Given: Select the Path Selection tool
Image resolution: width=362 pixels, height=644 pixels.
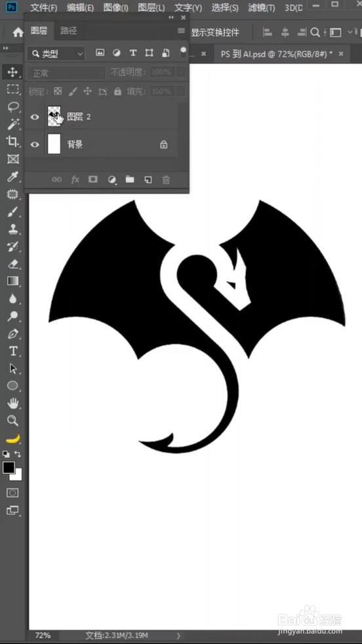Looking at the screenshot, I should coord(12,368).
